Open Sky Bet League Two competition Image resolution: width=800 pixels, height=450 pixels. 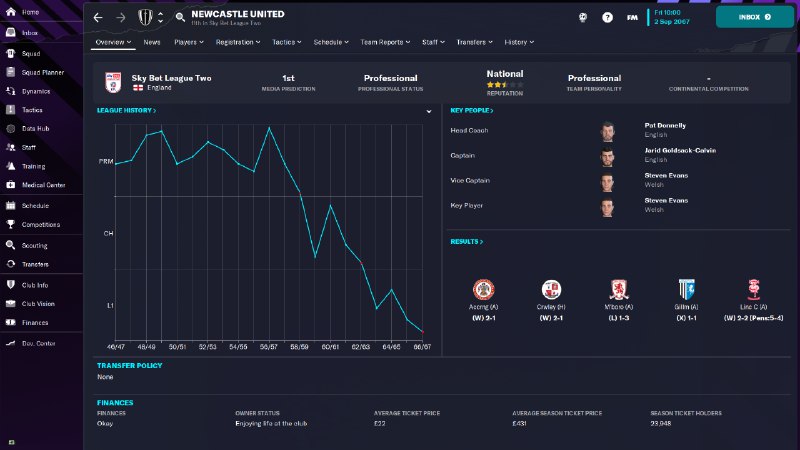point(171,78)
